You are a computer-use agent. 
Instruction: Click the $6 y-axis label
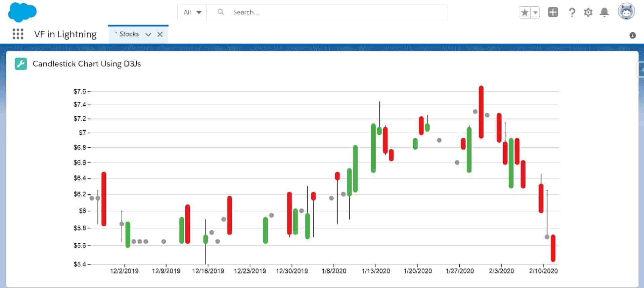[83, 211]
